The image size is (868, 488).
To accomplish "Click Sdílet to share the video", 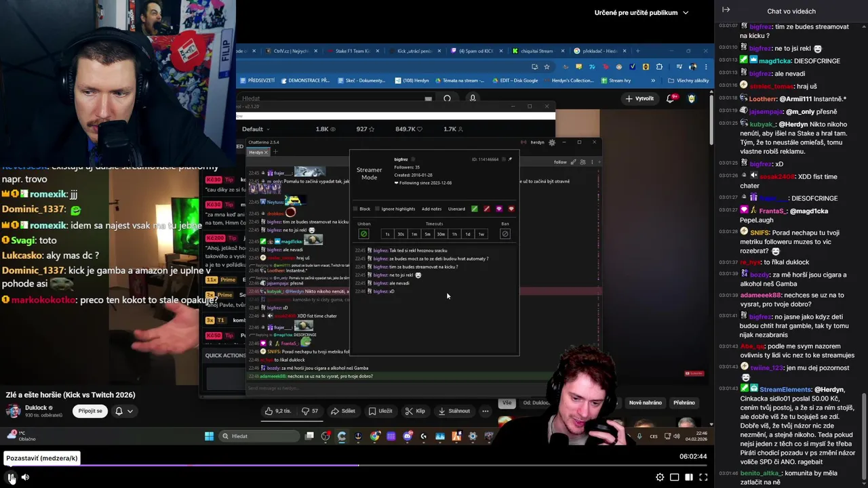I will point(343,411).
